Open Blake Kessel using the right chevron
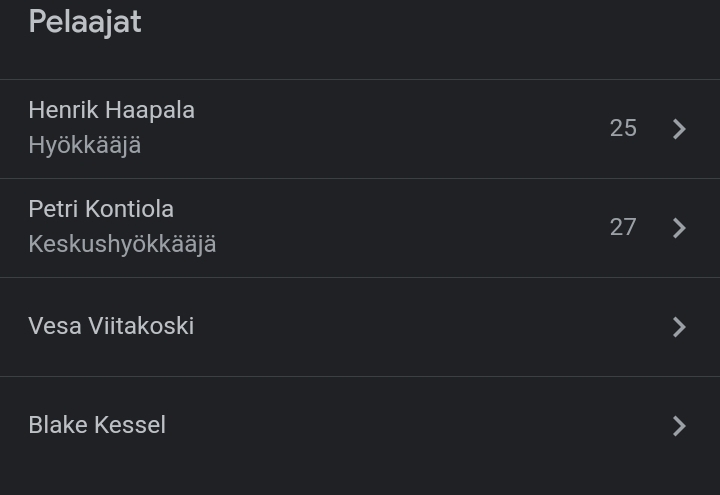This screenshot has height=495, width=720. pyautogui.click(x=679, y=426)
